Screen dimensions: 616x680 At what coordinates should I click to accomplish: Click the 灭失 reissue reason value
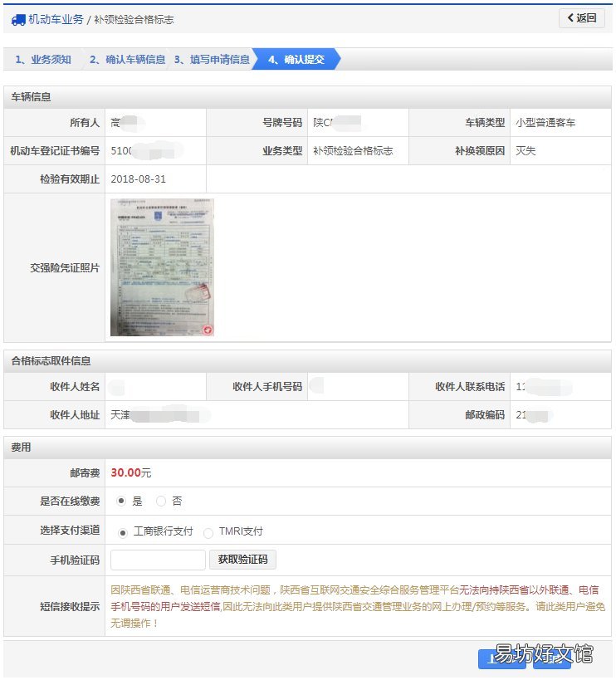(526, 151)
